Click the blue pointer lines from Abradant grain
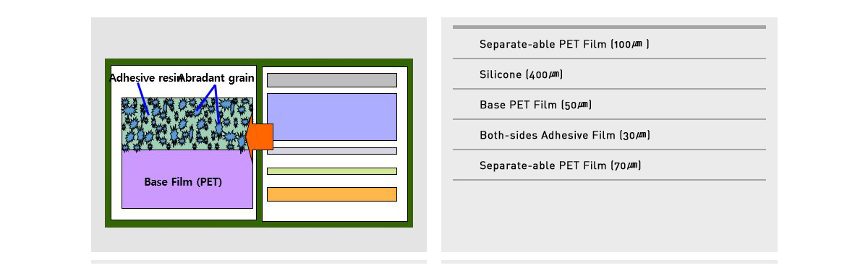 coord(209,107)
